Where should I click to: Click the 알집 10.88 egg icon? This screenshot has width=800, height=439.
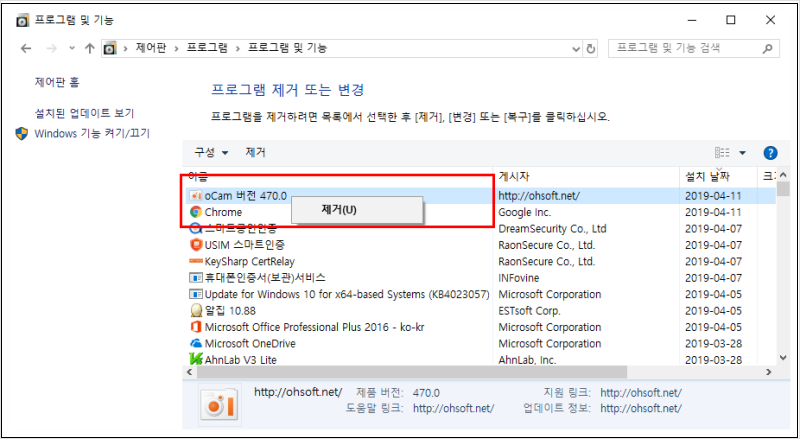pyautogui.click(x=195, y=311)
